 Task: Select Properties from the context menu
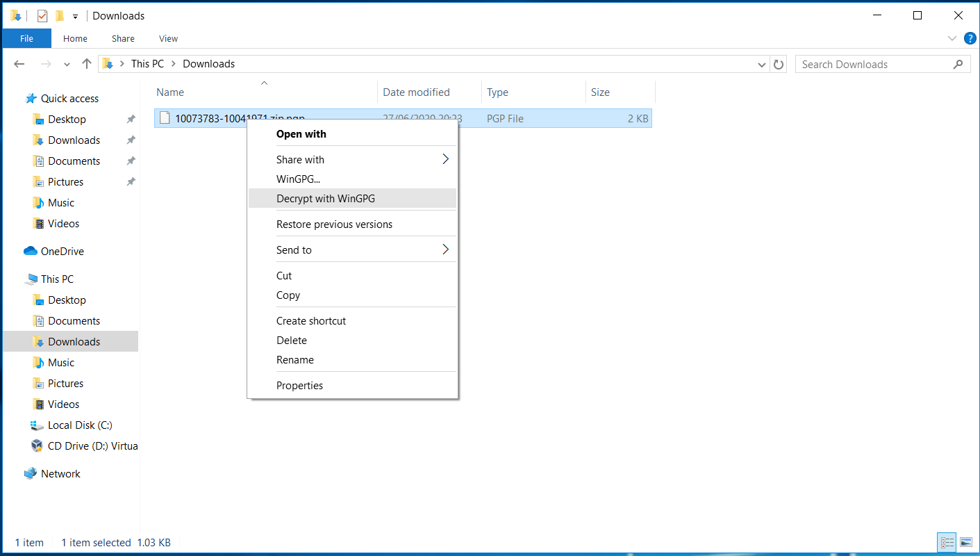pos(299,386)
